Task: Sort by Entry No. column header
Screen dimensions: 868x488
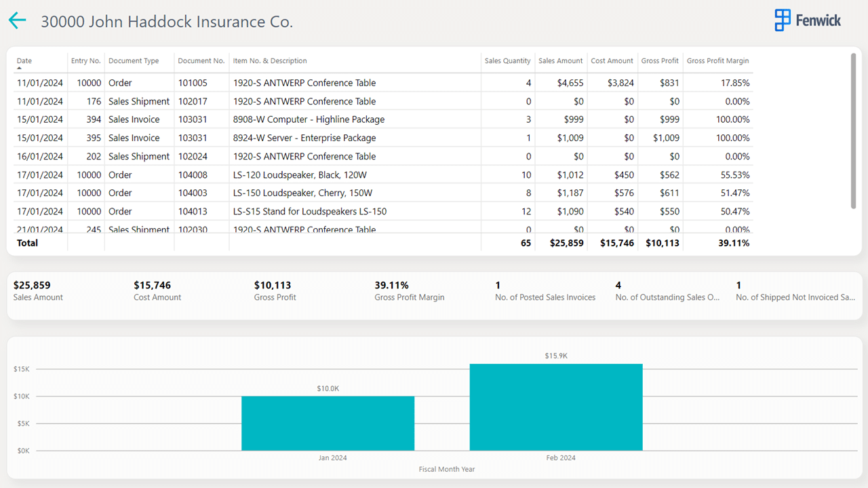Action: point(85,61)
